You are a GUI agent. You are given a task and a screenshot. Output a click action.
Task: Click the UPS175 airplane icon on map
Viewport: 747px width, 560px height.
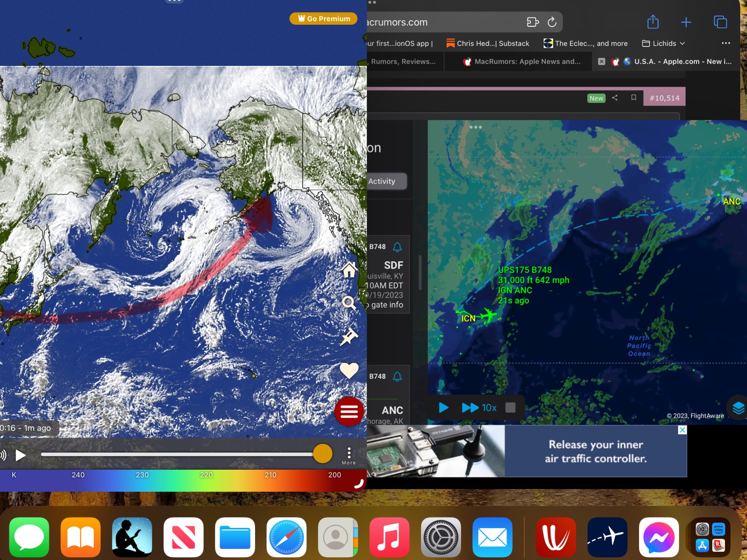(488, 315)
